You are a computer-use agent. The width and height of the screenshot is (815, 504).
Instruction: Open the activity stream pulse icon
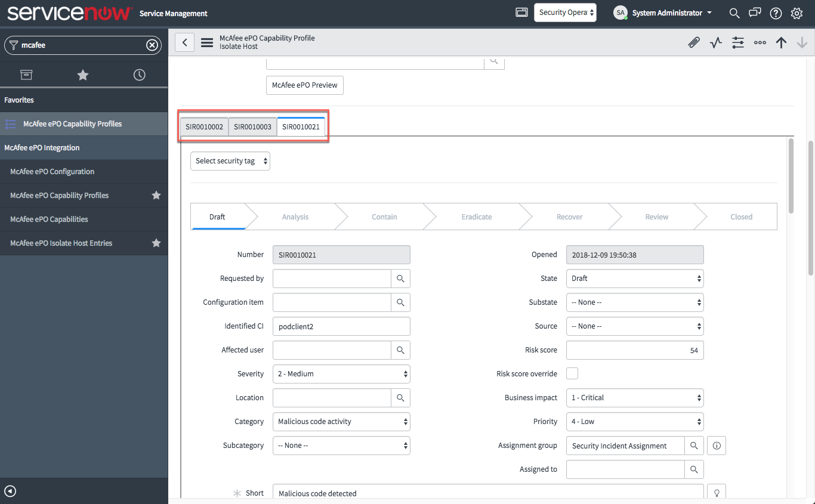pyautogui.click(x=716, y=42)
